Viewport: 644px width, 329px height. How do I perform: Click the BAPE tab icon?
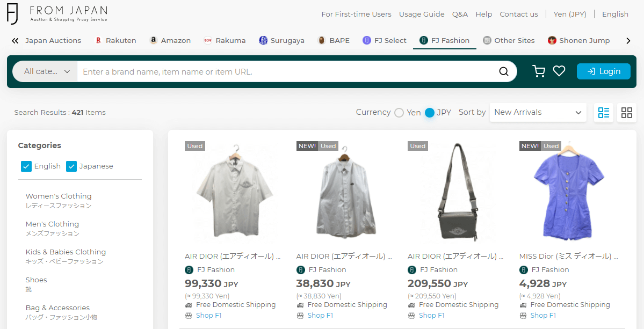(322, 40)
